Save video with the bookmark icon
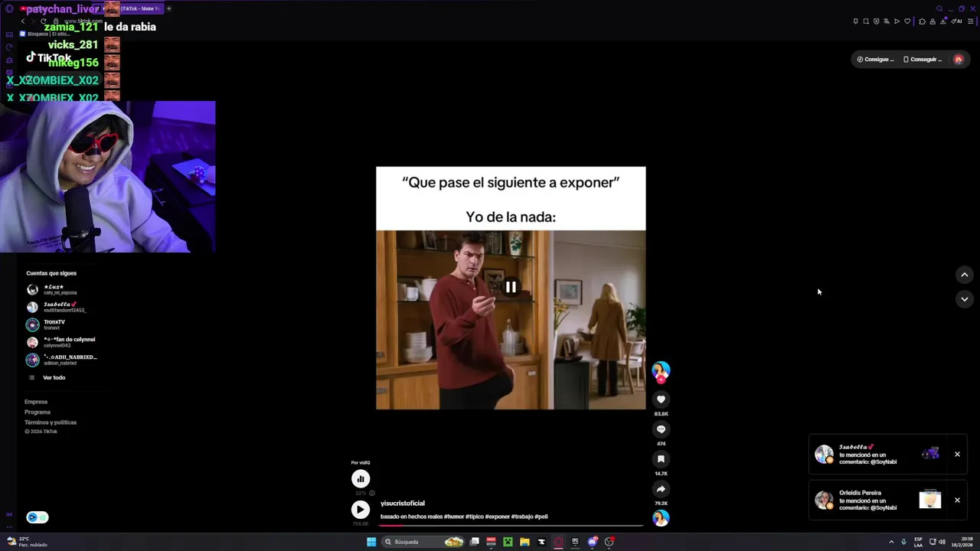The image size is (980, 551). pos(661,459)
